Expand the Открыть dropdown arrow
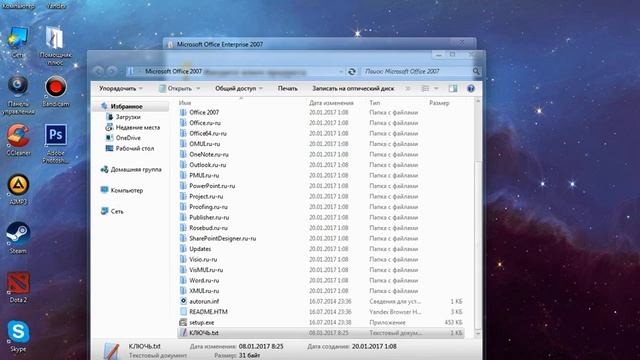Screen dimensions: 640x360 click(198, 89)
